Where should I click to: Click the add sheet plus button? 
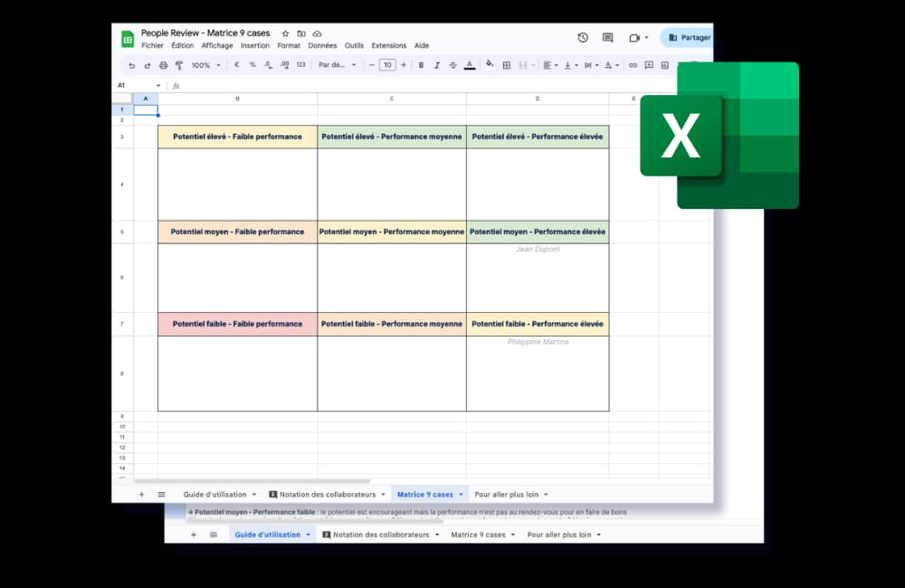[x=141, y=495]
